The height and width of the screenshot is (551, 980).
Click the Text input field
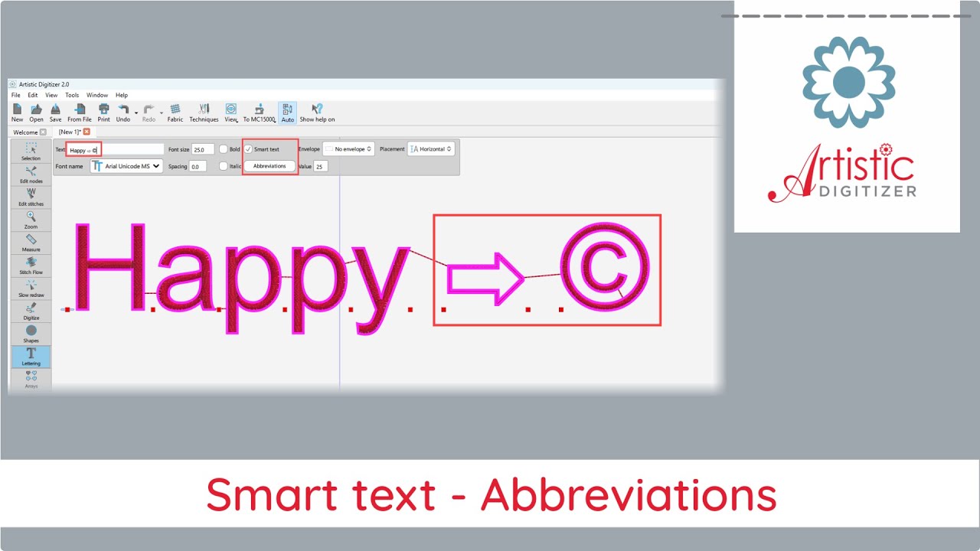[116, 149]
